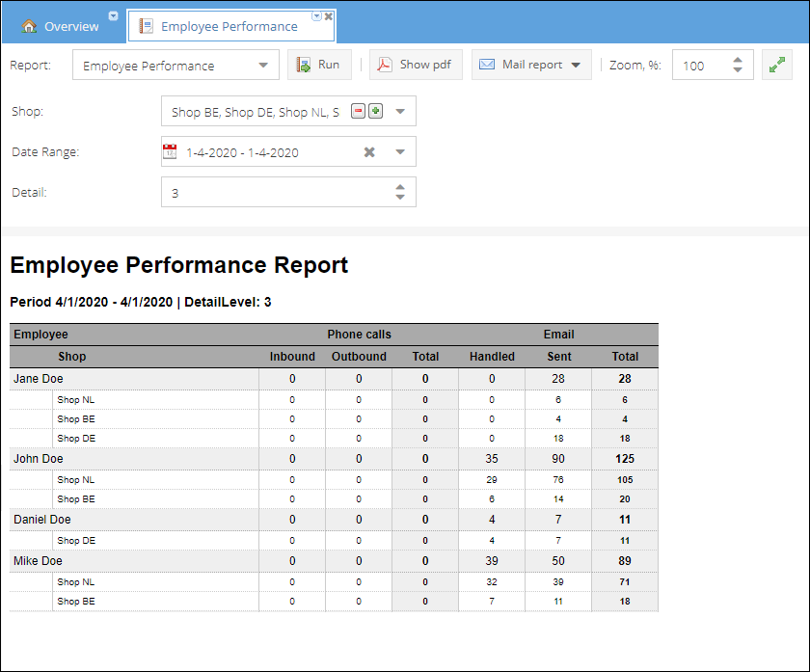This screenshot has height=672, width=810.
Task: Click the Handled column header
Action: click(x=492, y=357)
